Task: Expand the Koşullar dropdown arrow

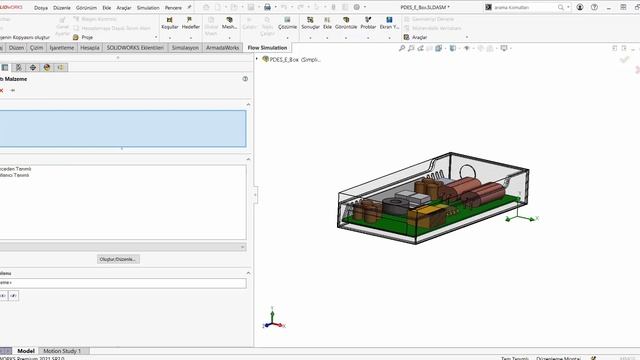Action: point(170,38)
